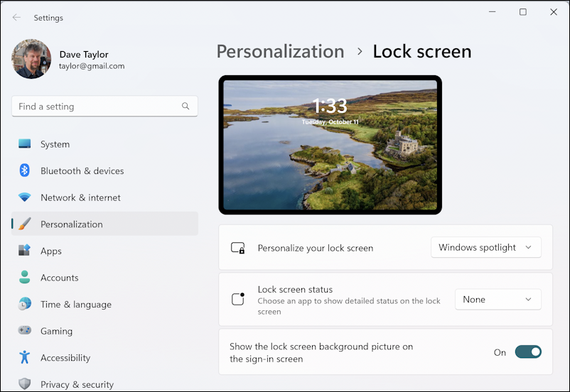
Task: Click the Gaming controller icon
Action: 25,331
